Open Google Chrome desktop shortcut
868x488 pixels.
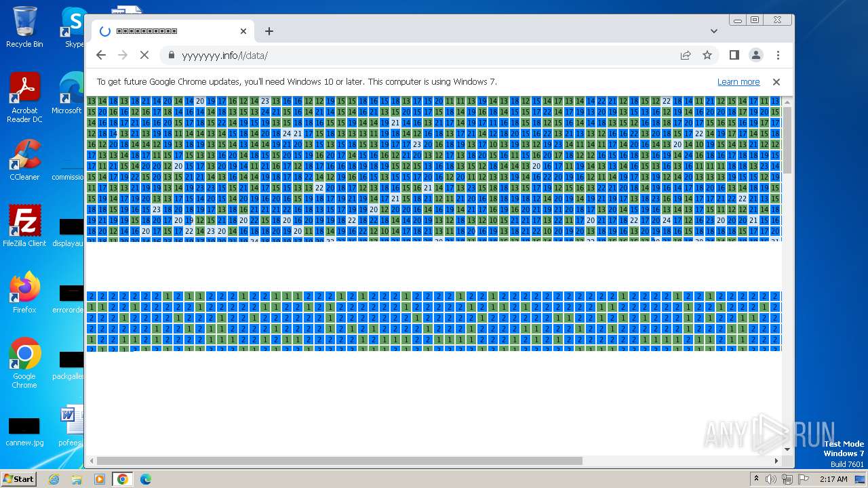pos(24,363)
